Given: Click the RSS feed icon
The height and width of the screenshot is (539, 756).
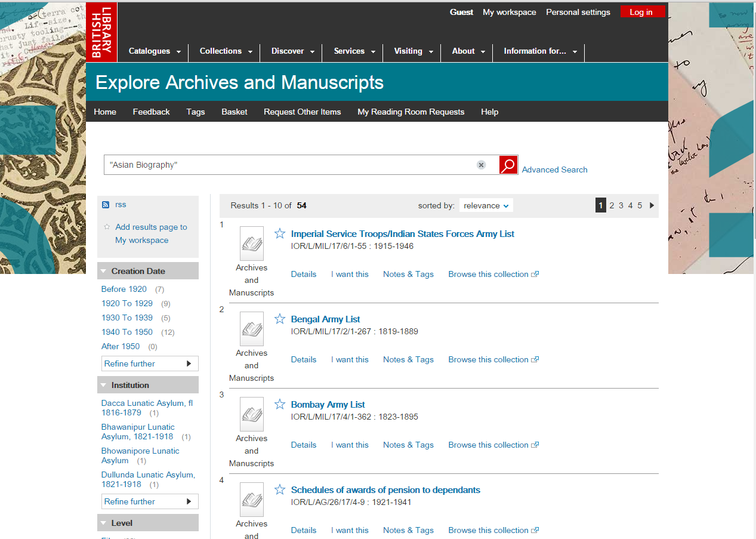Looking at the screenshot, I should (106, 205).
